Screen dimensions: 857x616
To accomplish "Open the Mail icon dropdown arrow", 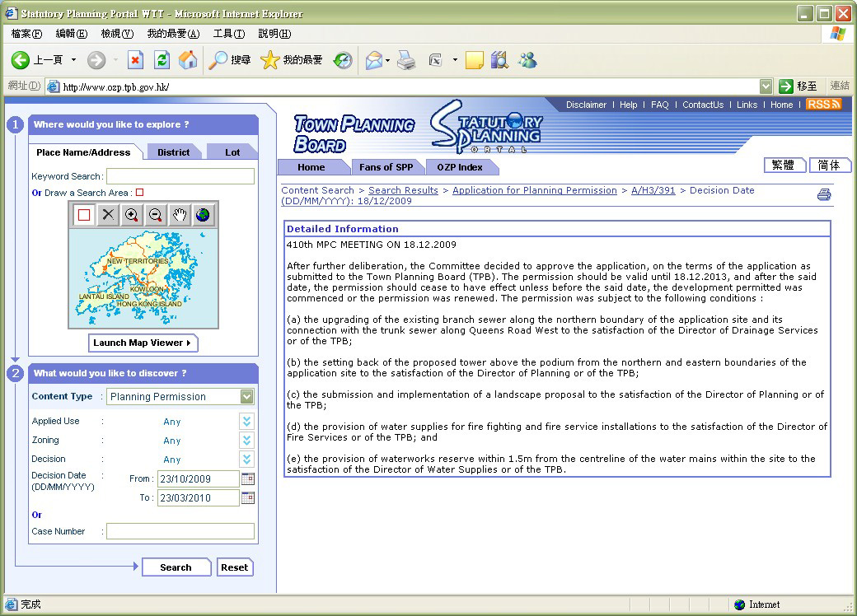I will (387, 60).
